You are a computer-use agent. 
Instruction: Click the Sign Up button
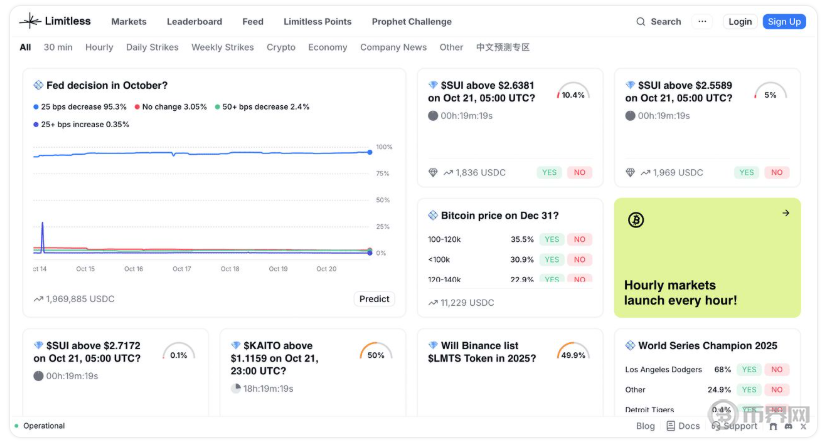[x=784, y=22]
